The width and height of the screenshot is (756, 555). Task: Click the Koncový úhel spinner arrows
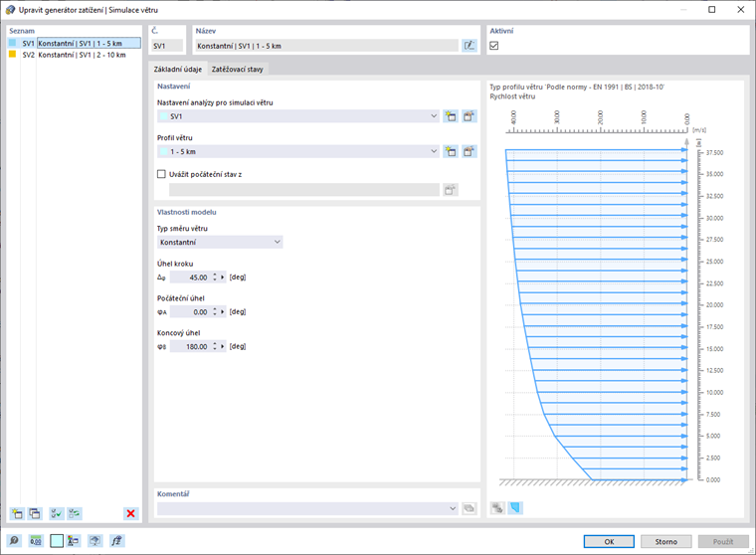(x=215, y=347)
